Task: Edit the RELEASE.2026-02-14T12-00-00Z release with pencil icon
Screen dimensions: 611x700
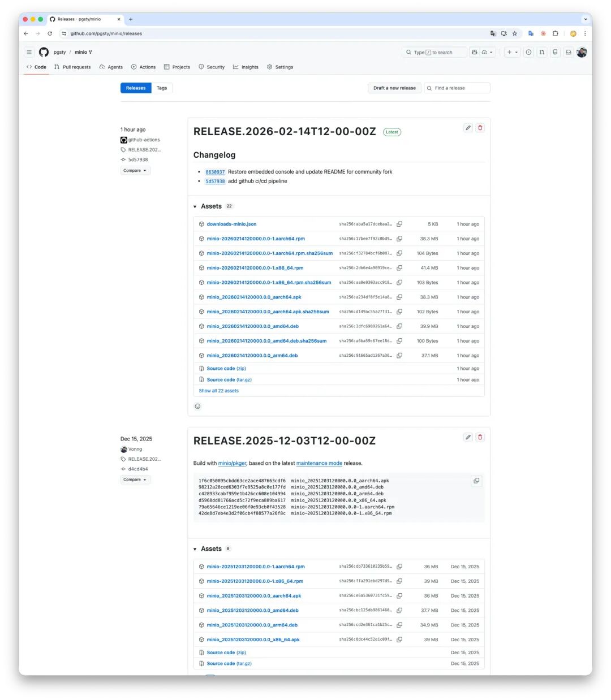Action: tap(468, 128)
